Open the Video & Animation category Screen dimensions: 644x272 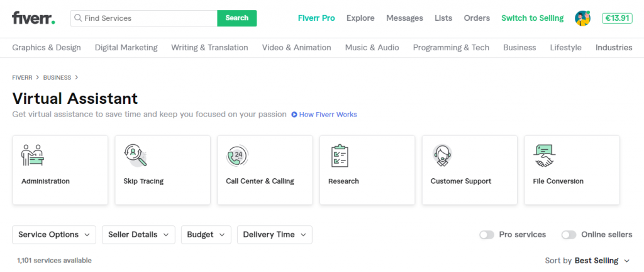coord(297,48)
